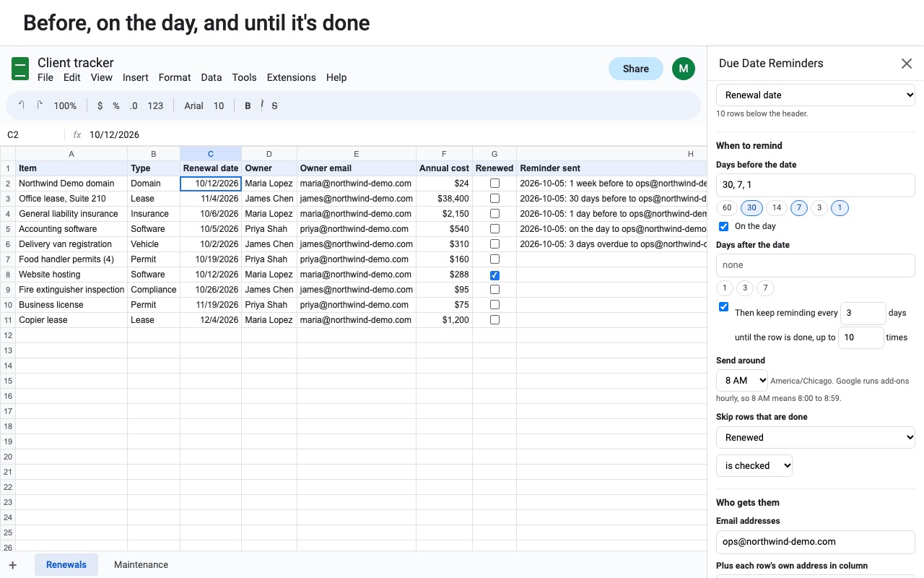Select cell 'Office lease, Suite 210'
The height and width of the screenshot is (578, 924).
[x=71, y=199]
